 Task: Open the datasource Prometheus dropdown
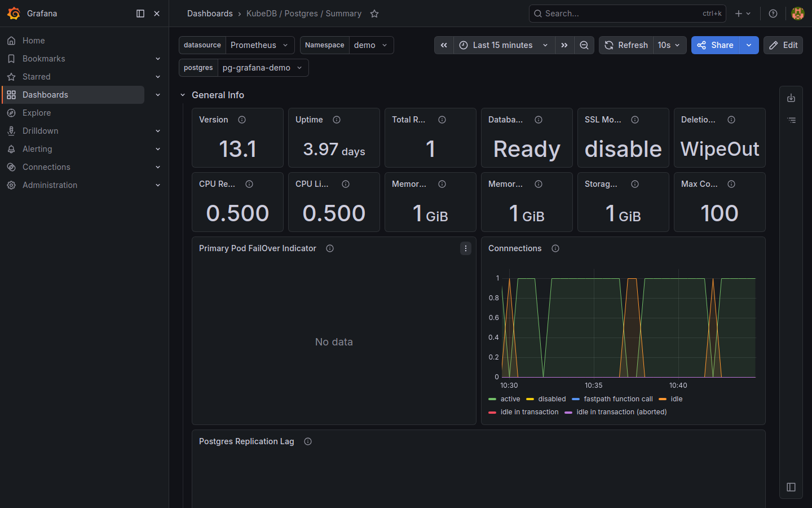260,45
